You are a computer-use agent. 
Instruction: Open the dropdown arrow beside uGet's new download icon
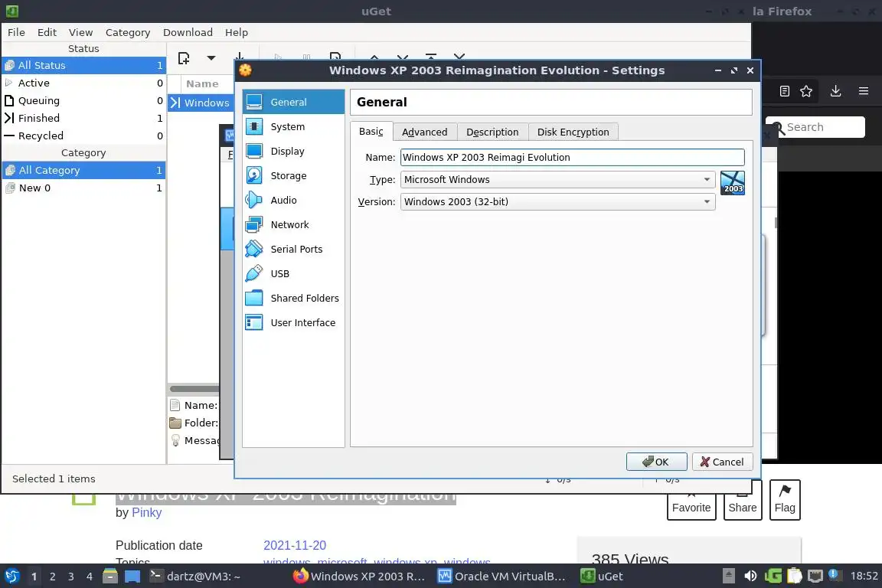click(211, 58)
